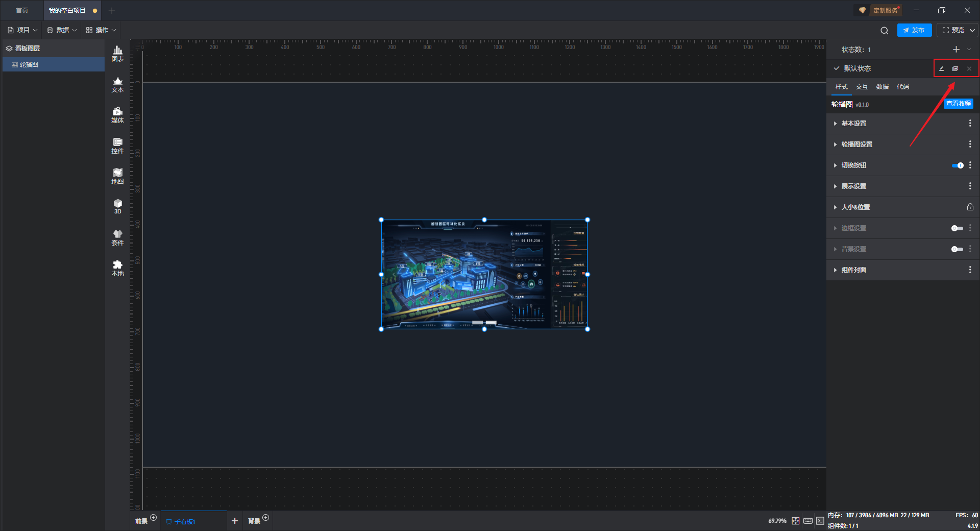Enable the 边框设置 switch

click(958, 228)
